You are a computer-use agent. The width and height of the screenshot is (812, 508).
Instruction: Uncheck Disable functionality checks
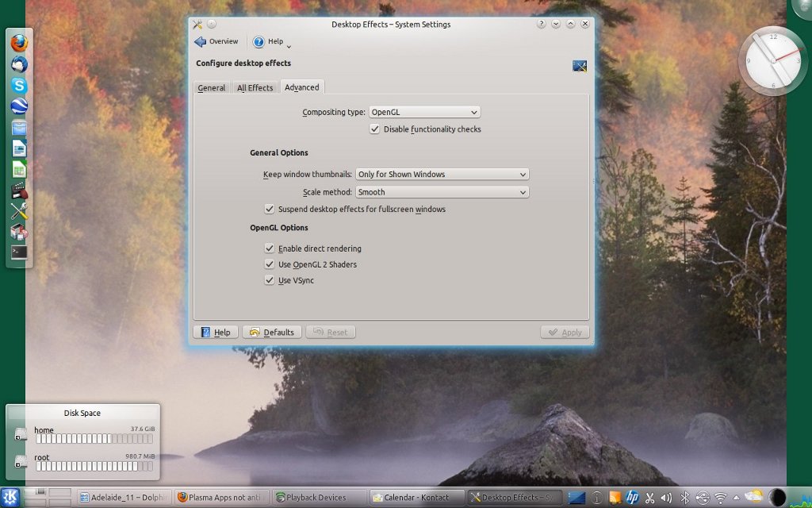375,129
